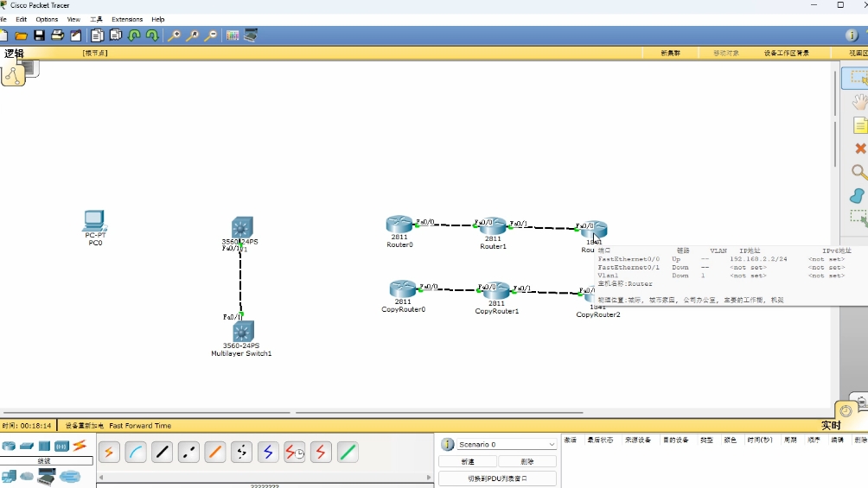868x488 pixels.
Task: Switch to the logical workspace icon
Action: 13,75
